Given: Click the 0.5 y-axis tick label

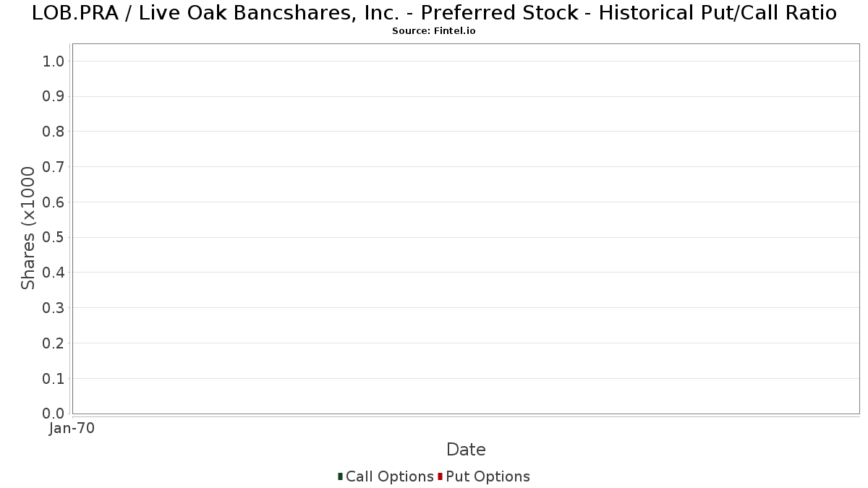Looking at the screenshot, I should click(x=54, y=237).
